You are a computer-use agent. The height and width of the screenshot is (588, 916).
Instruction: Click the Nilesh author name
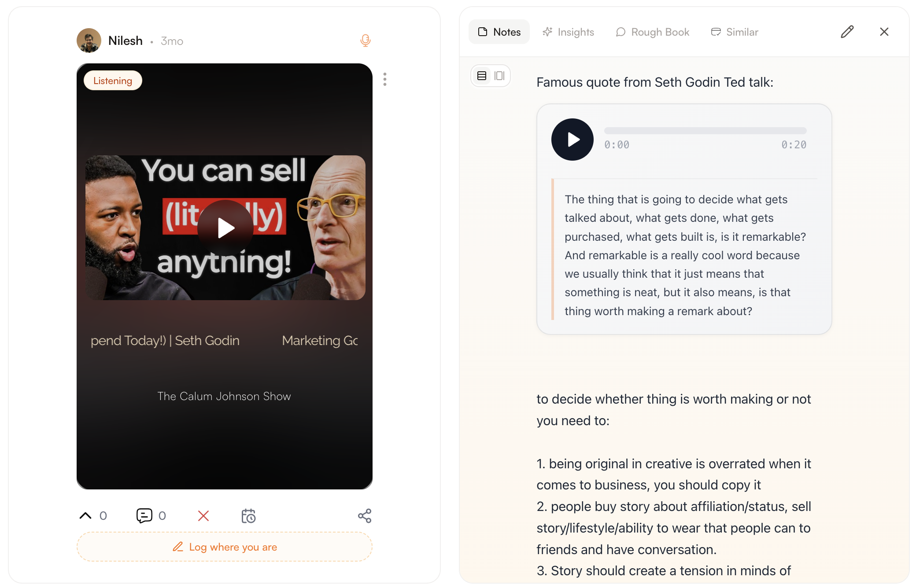[126, 40]
